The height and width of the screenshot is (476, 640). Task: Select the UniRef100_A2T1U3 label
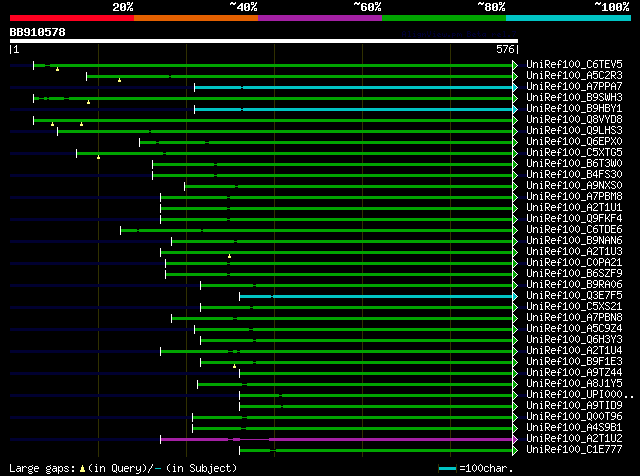(574, 252)
